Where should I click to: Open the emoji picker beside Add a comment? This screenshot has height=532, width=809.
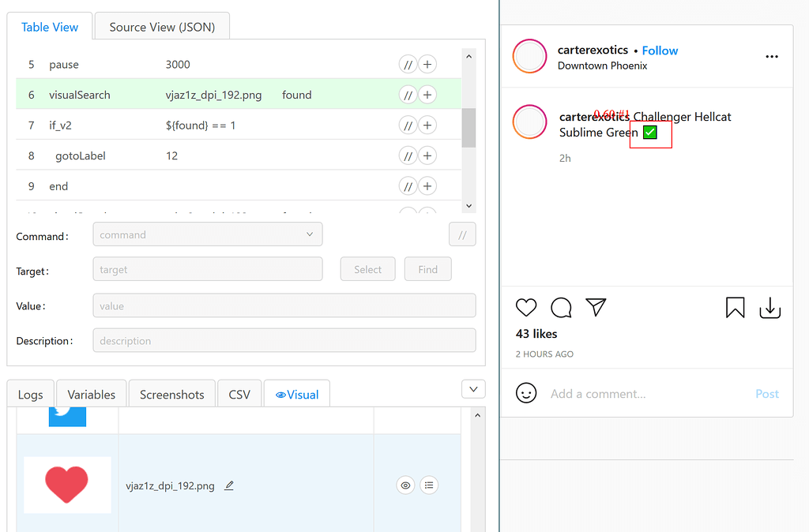[x=525, y=392]
